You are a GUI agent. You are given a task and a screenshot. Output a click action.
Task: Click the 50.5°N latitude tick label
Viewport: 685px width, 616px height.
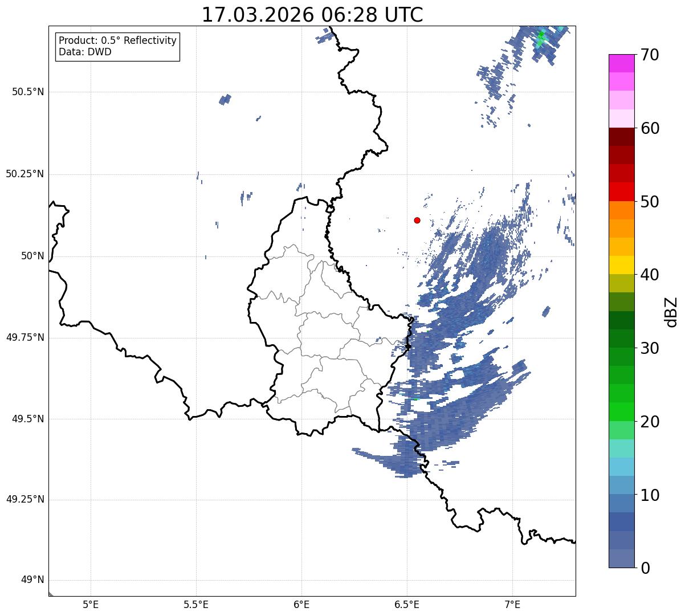[28, 92]
